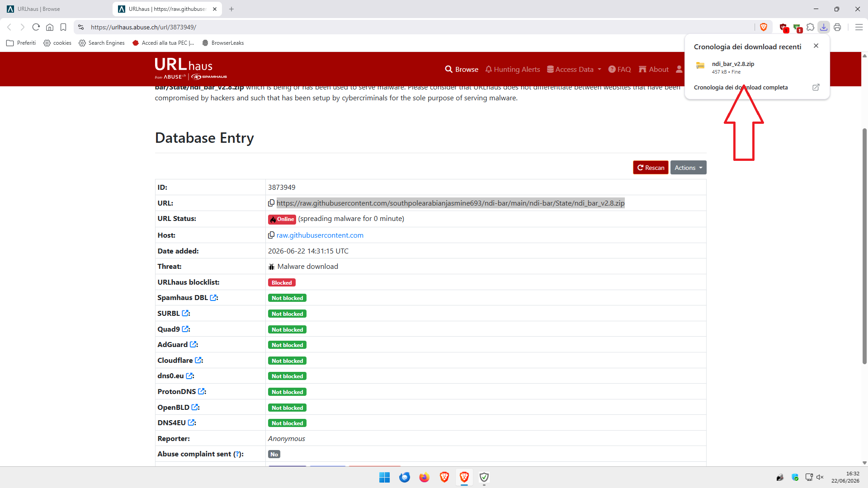
Task: Open DNS4EU external link icon
Action: (191, 422)
